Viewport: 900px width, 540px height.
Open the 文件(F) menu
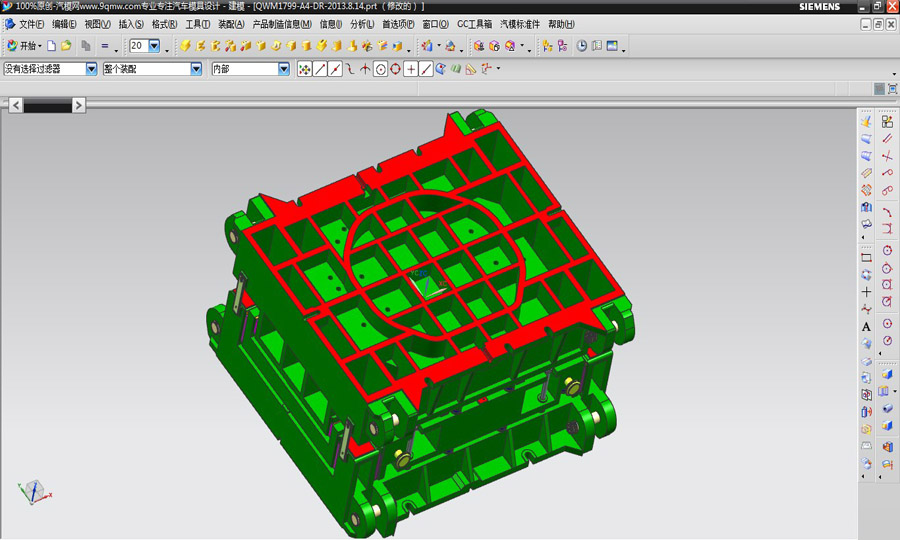click(31, 23)
